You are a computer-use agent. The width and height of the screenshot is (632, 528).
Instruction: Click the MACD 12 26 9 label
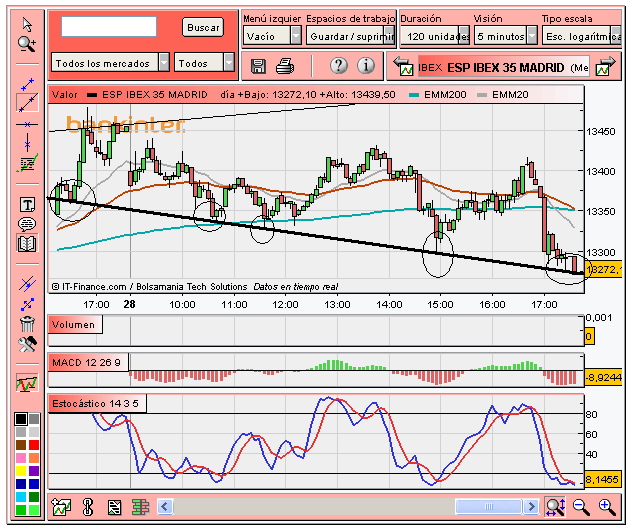click(87, 362)
